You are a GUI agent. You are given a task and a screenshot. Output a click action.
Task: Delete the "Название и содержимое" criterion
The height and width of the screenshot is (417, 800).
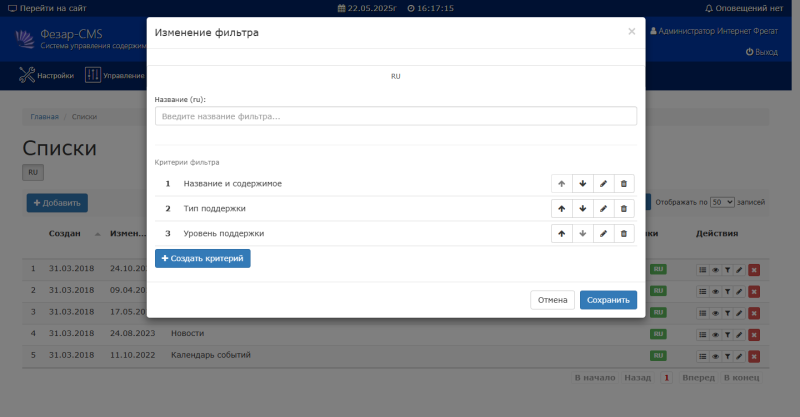(x=624, y=183)
